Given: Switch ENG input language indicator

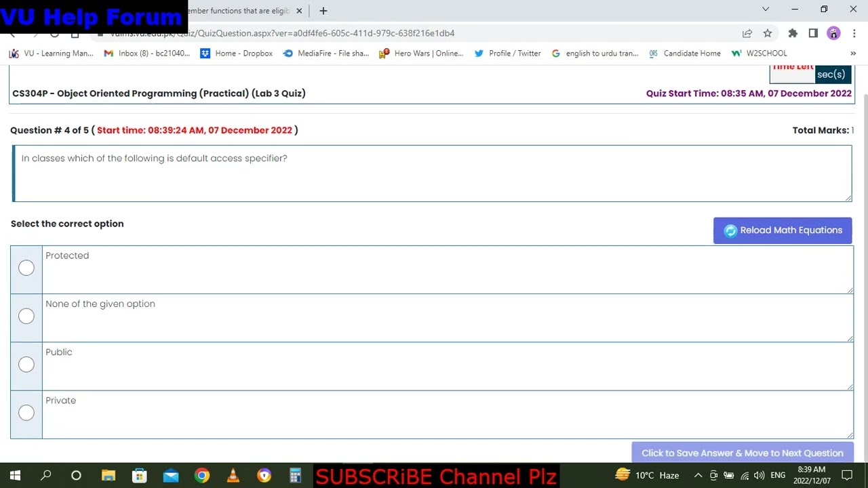Looking at the screenshot, I should pyautogui.click(x=778, y=476).
